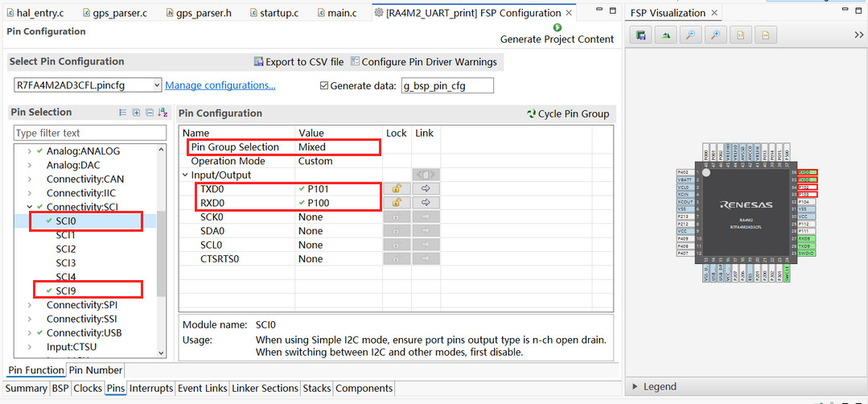Screen dimensions: 868x404
Task: Toggle the Generate data checkbox
Action: point(324,86)
